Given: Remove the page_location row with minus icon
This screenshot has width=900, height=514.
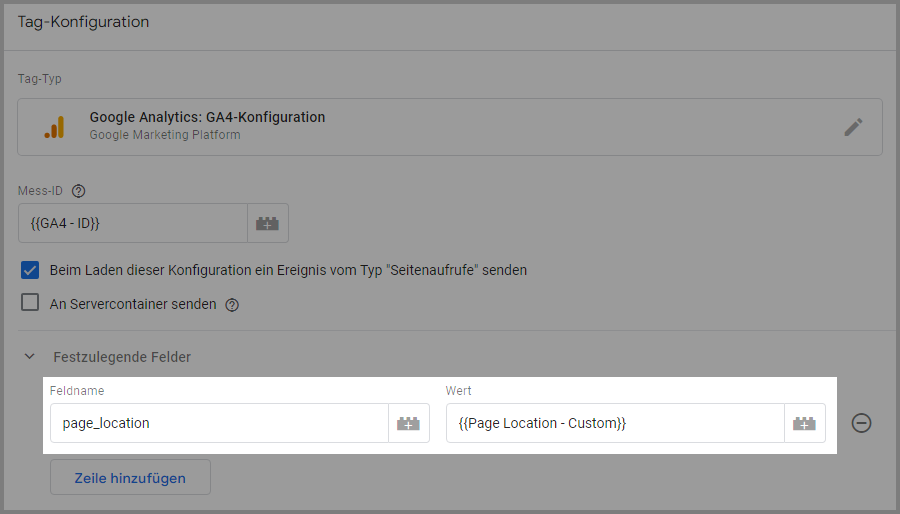Looking at the screenshot, I should [861, 423].
